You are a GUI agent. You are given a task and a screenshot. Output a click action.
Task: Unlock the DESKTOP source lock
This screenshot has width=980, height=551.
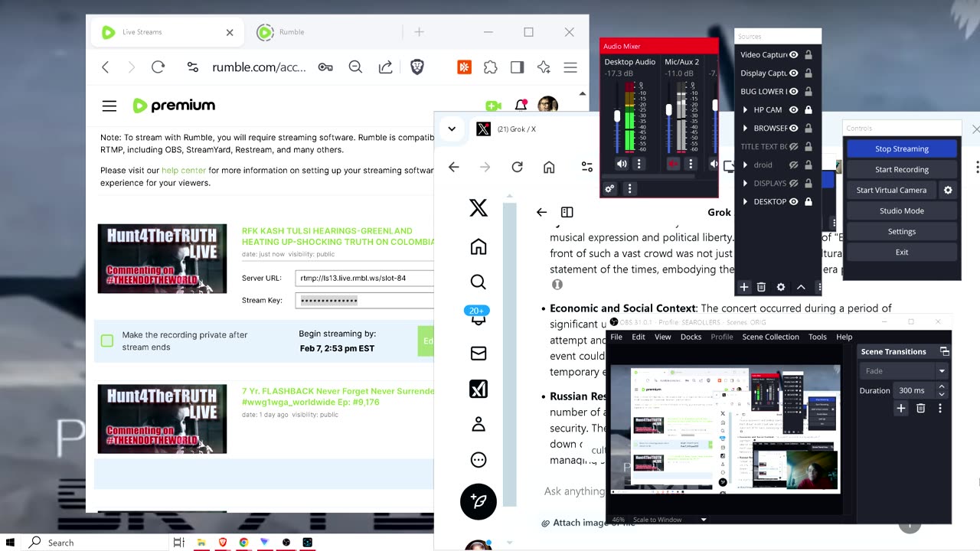point(808,201)
